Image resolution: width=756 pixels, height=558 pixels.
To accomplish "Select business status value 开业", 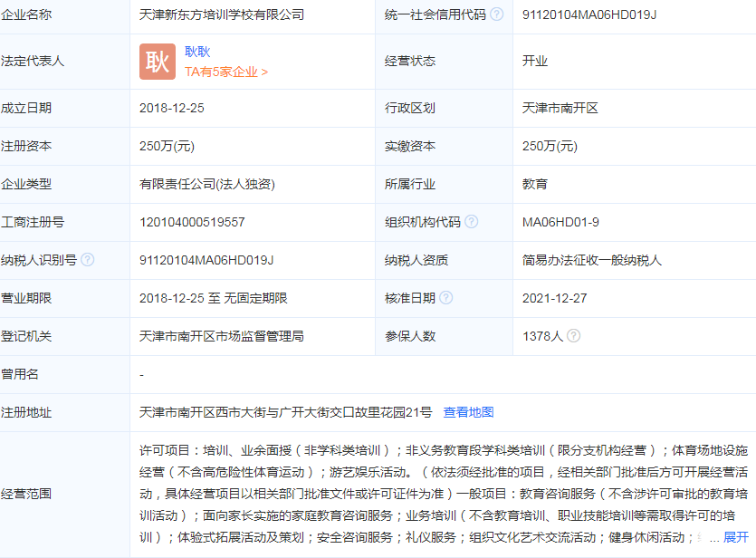I will point(535,62).
